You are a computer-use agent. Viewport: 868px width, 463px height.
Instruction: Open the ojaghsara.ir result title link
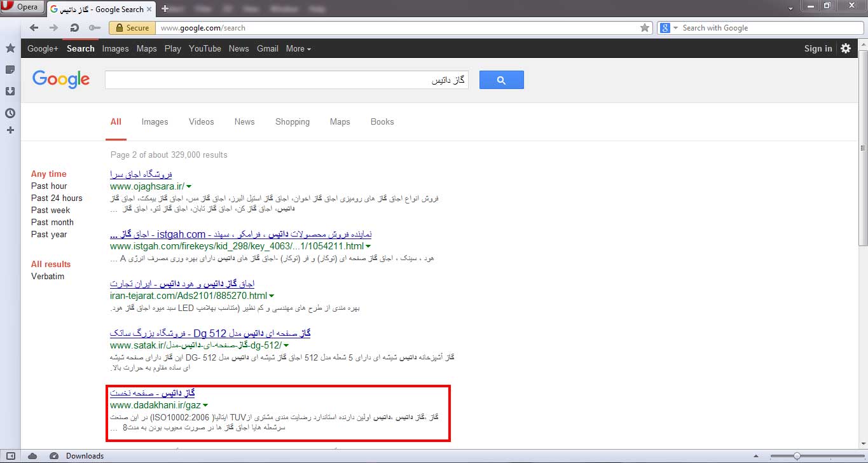click(x=141, y=174)
